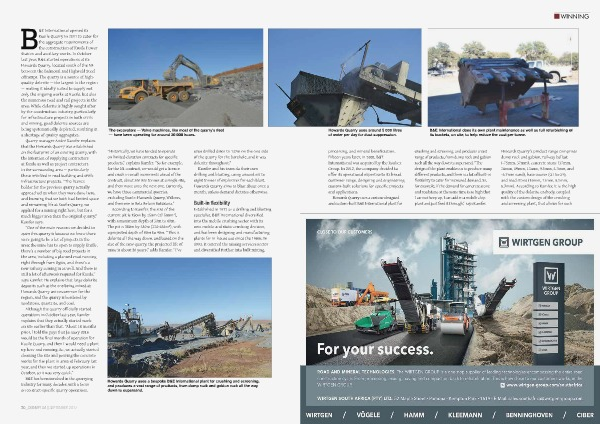This screenshot has height=424, width=600.
Task: Follow the www.wirtgen-group.com/southafrica link
Action: [x=545, y=385]
